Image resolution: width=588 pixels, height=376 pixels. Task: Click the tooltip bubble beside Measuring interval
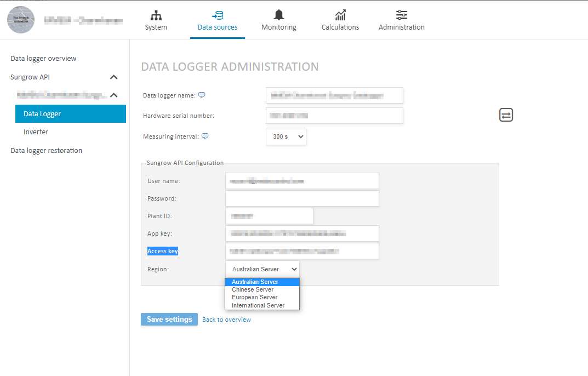(204, 136)
